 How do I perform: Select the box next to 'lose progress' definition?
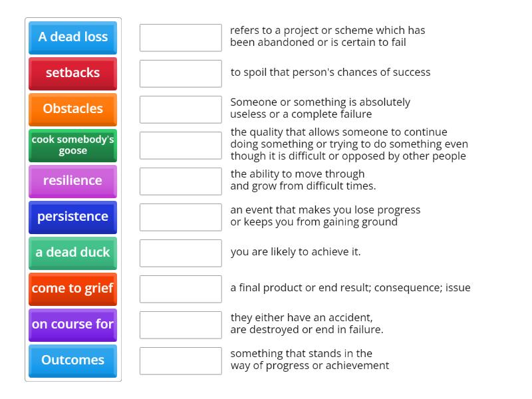pos(180,217)
